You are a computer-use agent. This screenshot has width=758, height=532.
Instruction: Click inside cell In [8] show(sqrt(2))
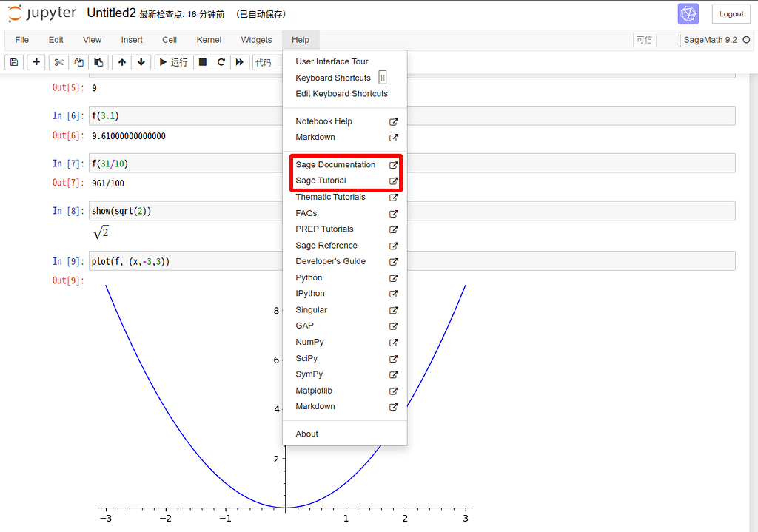[x=412, y=211]
